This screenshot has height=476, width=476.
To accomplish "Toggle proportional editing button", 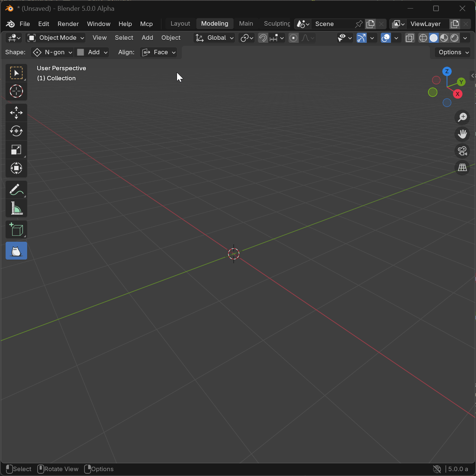I will click(293, 38).
